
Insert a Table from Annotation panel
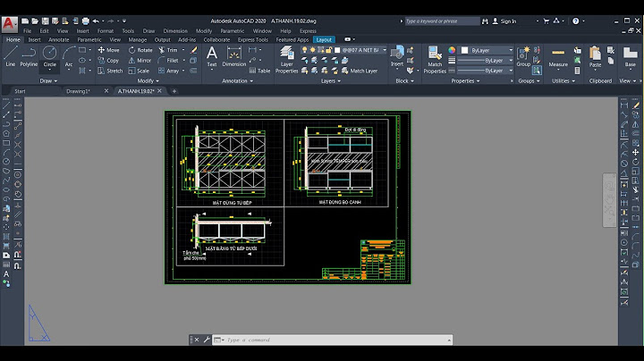tap(259, 71)
